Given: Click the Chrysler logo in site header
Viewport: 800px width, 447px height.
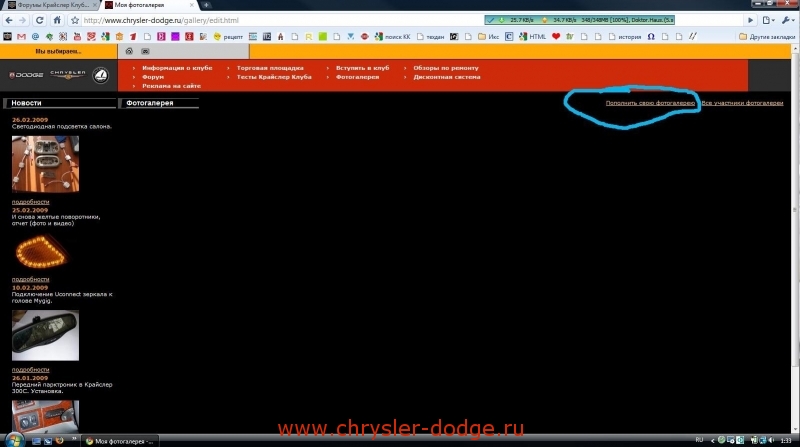Looking at the screenshot, I should point(67,74).
